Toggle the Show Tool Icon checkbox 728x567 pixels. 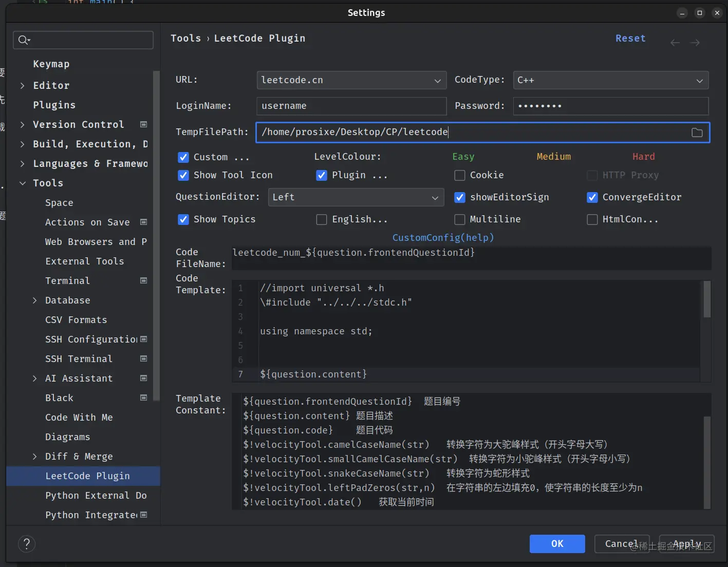point(183,175)
